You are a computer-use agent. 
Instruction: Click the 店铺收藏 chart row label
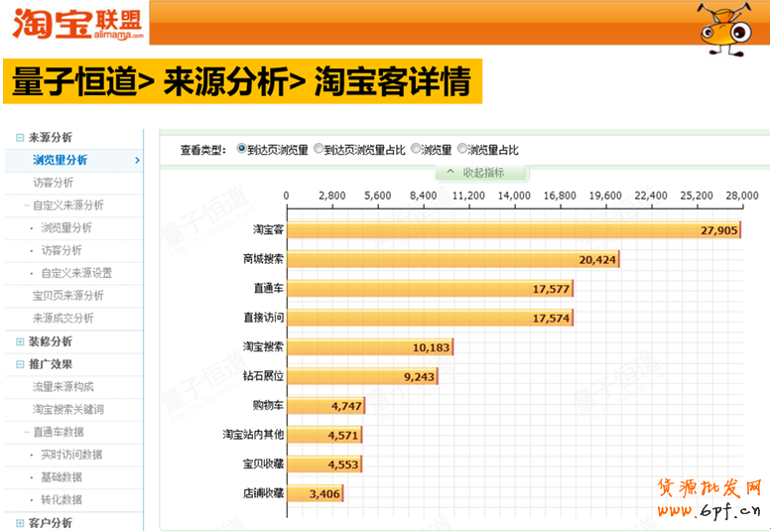(x=263, y=493)
